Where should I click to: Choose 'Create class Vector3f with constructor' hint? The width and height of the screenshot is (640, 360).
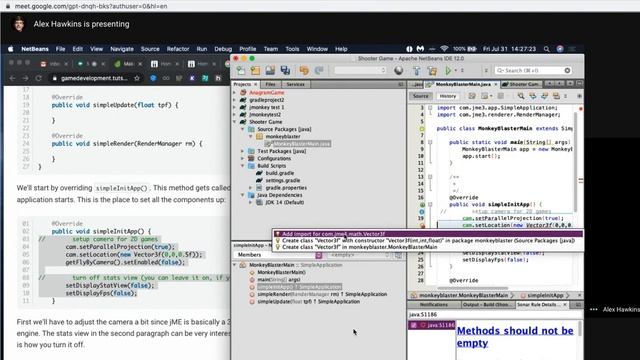428,241
